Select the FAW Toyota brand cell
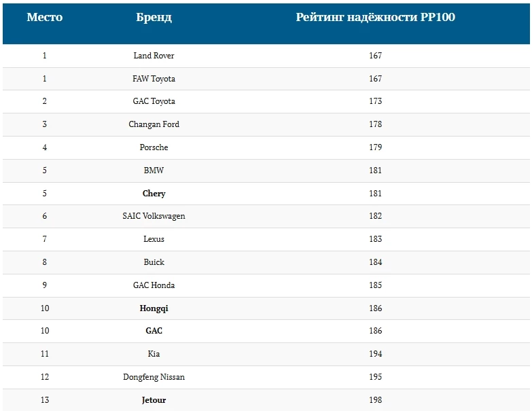 click(x=154, y=79)
